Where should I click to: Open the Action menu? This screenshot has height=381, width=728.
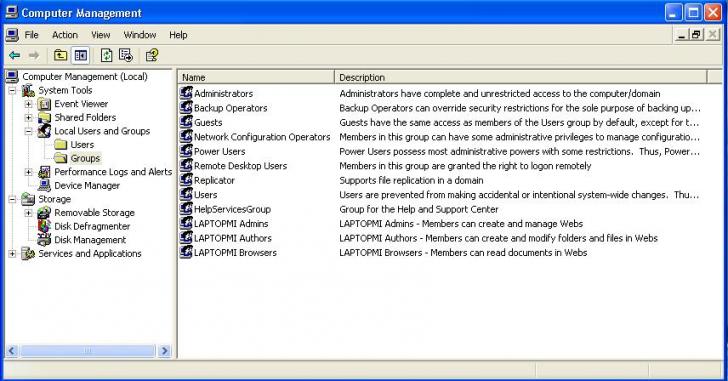click(x=65, y=35)
